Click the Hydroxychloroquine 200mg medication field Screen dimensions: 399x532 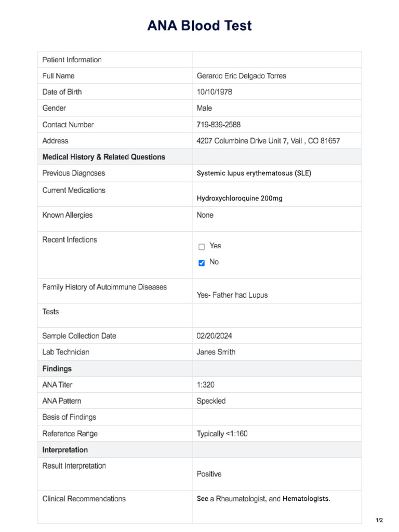click(x=240, y=198)
